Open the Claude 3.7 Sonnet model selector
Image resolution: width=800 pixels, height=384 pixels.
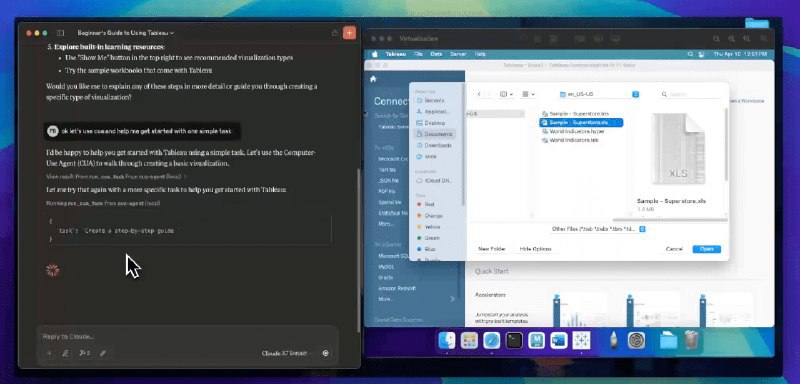(288, 353)
